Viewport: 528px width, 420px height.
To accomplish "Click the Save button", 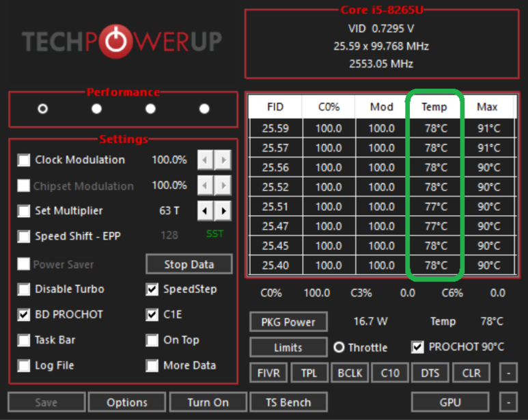I will (x=46, y=402).
